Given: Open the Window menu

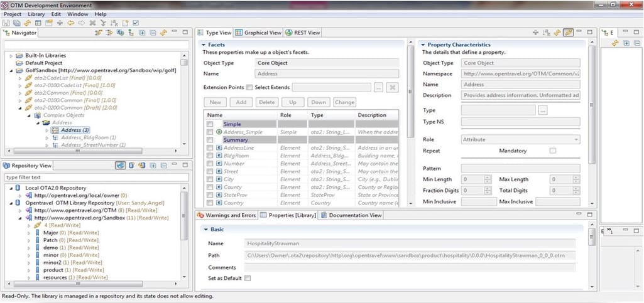Looking at the screenshot, I should pyautogui.click(x=78, y=14).
